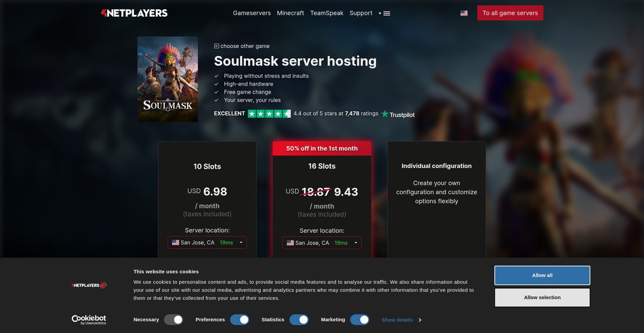Click the Trustpilot logo

[398, 114]
